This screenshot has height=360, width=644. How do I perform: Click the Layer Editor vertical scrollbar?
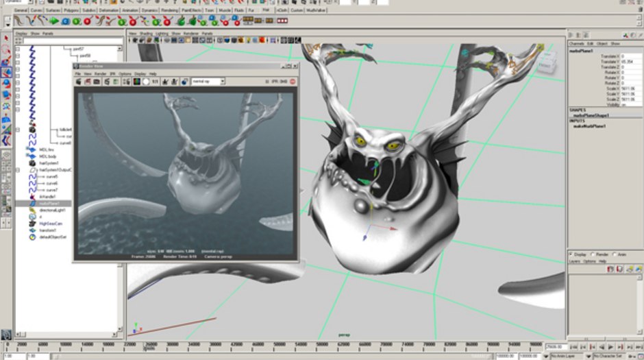(639, 304)
